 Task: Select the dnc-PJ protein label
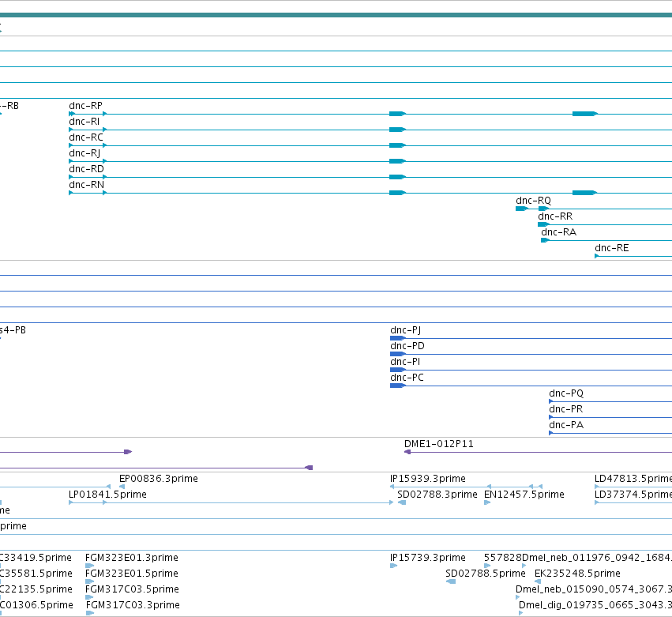pos(405,330)
